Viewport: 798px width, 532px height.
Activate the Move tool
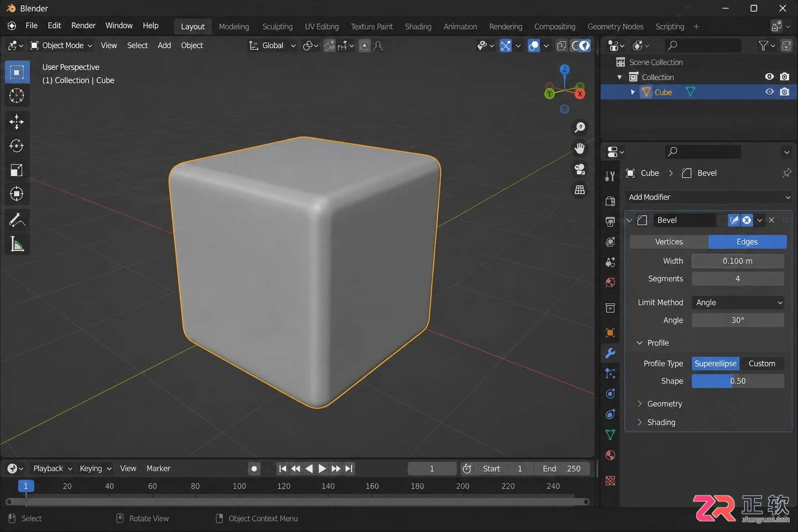pyautogui.click(x=17, y=121)
